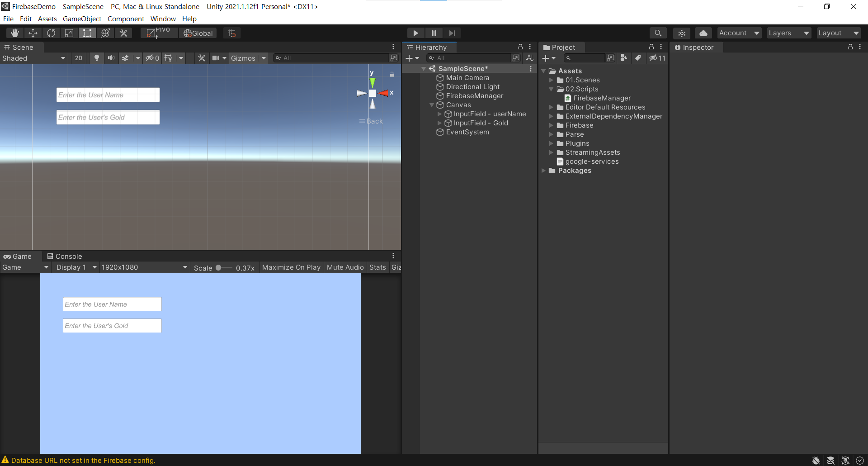Open the Layers dropdown
868x466 pixels.
pos(789,33)
